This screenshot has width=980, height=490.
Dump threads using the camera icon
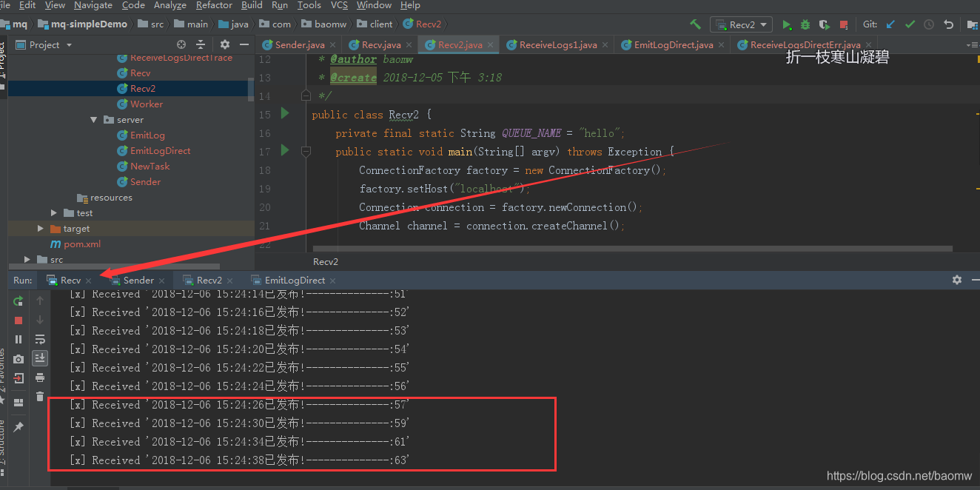pyautogui.click(x=19, y=359)
